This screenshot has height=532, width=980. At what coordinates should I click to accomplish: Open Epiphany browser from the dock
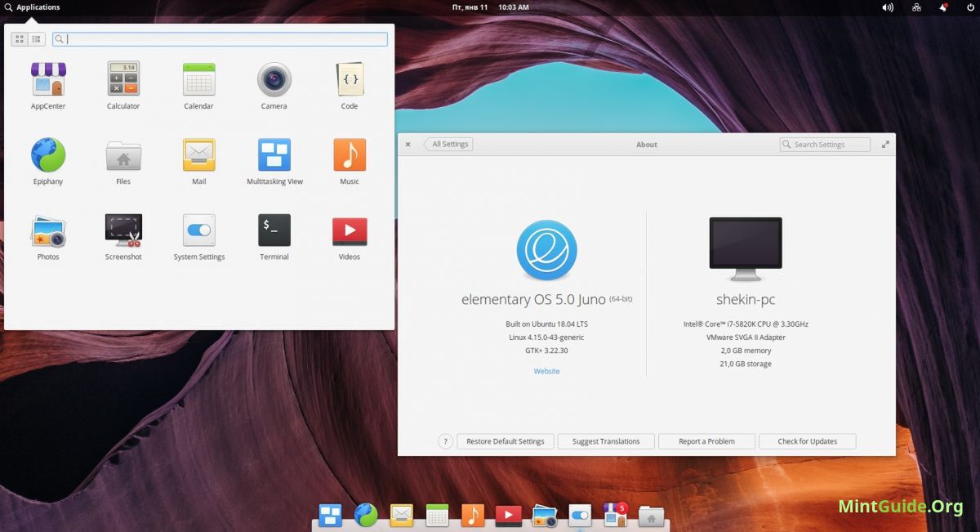tap(366, 515)
